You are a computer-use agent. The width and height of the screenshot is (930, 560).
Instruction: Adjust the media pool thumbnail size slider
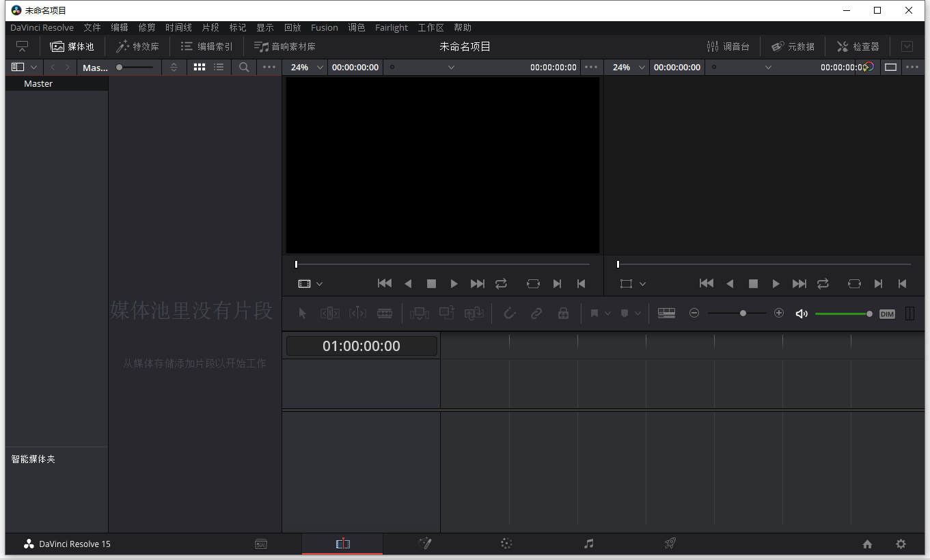[x=135, y=67]
